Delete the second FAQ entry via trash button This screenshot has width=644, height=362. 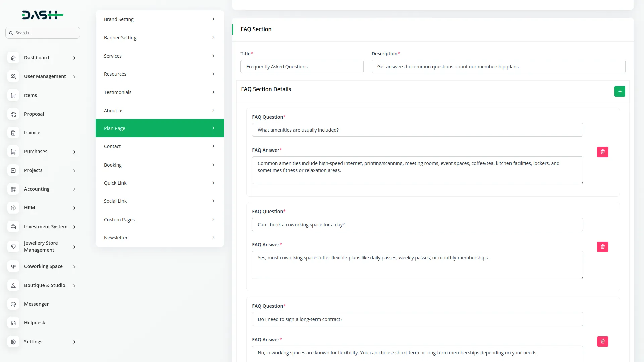pos(602,247)
